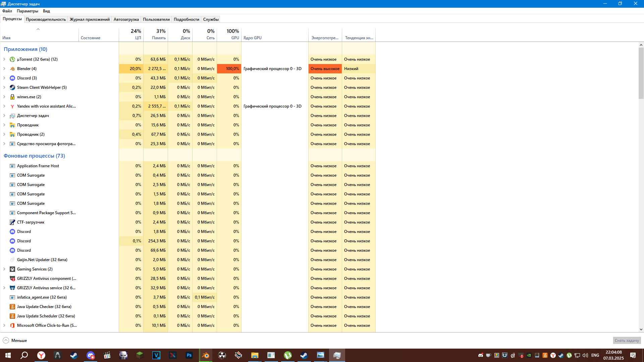This screenshot has width=644, height=362.
Task: Click the µTorrent process icon
Action: click(12, 59)
